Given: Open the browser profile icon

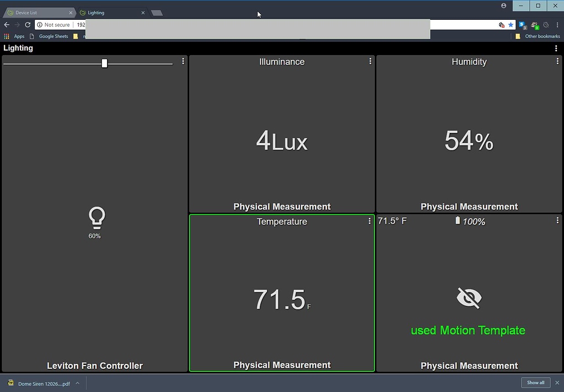Looking at the screenshot, I should coord(503,6).
